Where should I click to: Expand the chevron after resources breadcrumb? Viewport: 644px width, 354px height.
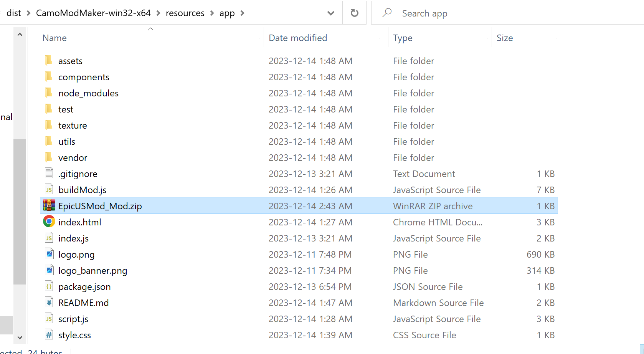pos(212,13)
